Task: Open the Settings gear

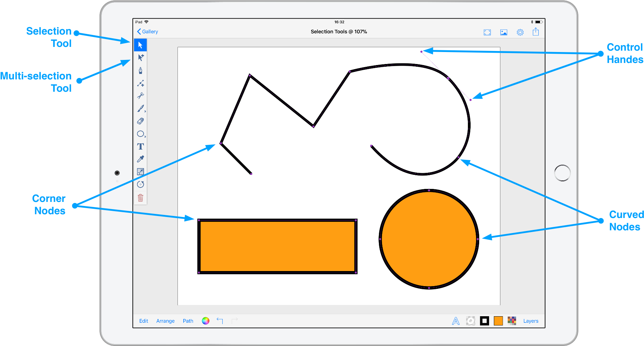Action: 520,32
